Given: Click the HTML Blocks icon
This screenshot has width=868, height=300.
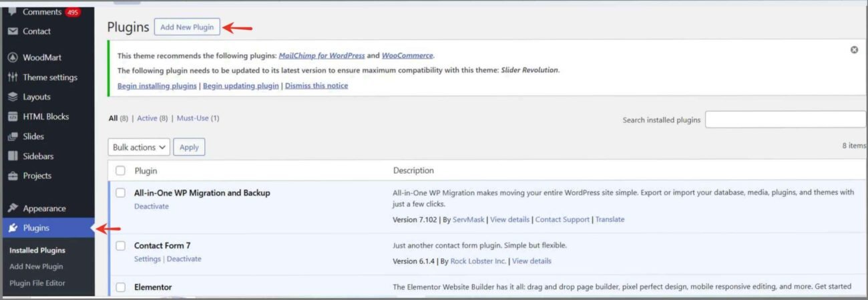Looking at the screenshot, I should coord(13,117).
